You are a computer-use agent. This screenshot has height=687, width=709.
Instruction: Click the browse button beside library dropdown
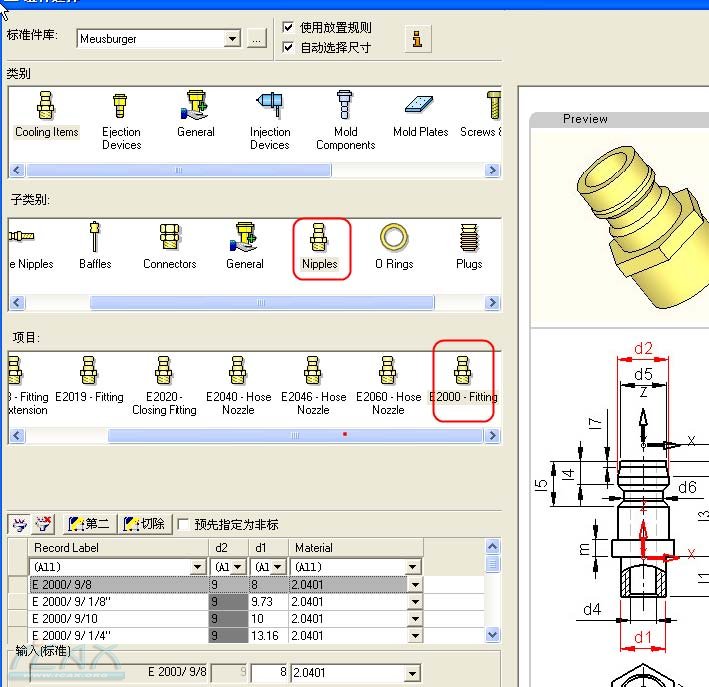click(258, 39)
